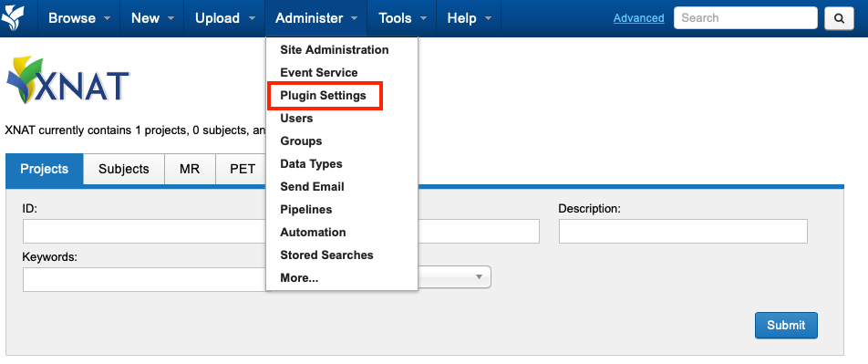
Task: Click the large XNAT logo
Action: [x=67, y=80]
